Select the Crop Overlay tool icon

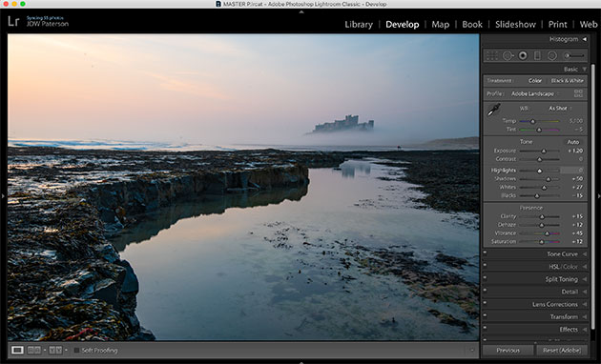pyautogui.click(x=492, y=56)
